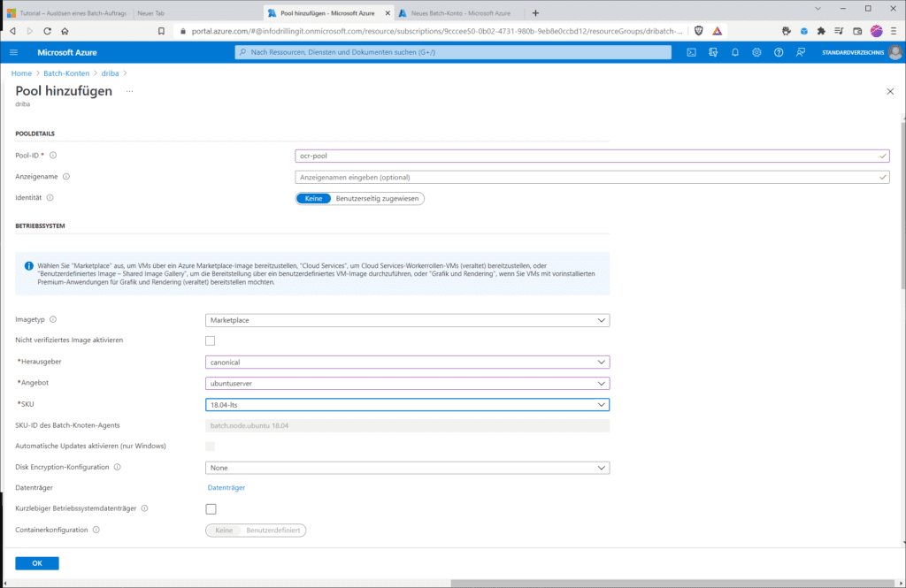
Task: Enable Nicht verifiziertes Image aktivieren checkbox
Action: point(211,340)
